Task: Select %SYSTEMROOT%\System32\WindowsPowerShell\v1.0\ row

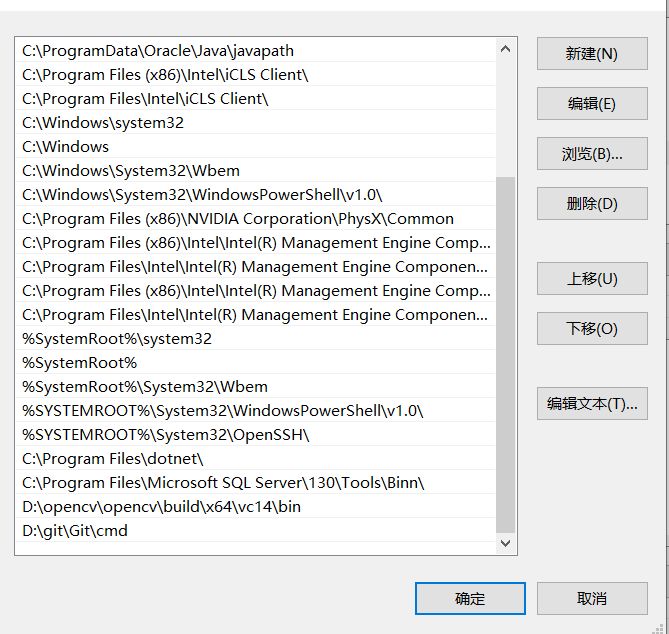Action: click(256, 411)
